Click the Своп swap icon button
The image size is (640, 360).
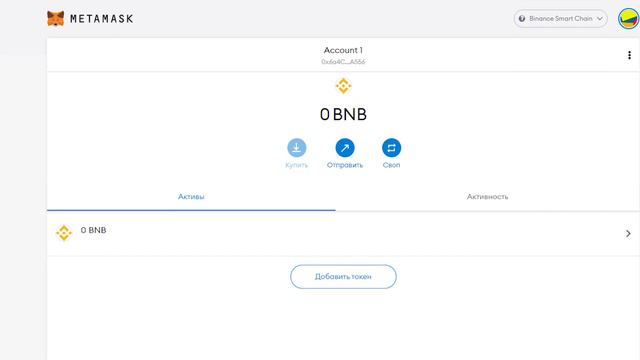(391, 148)
